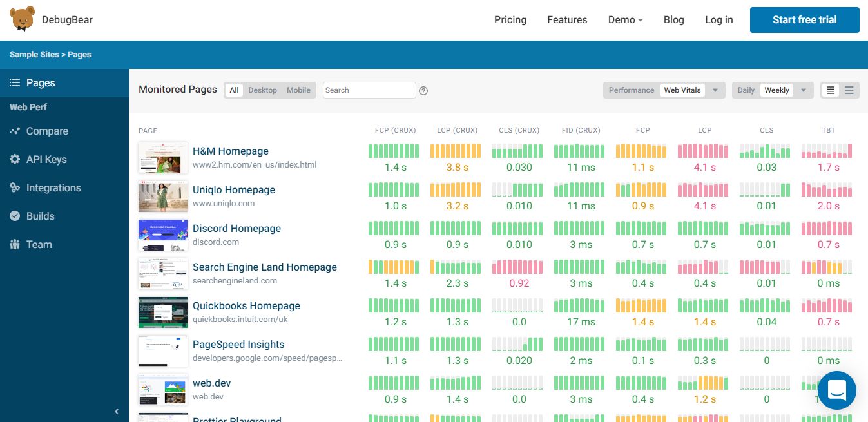Click the Discord Homepage thumbnail

click(163, 235)
